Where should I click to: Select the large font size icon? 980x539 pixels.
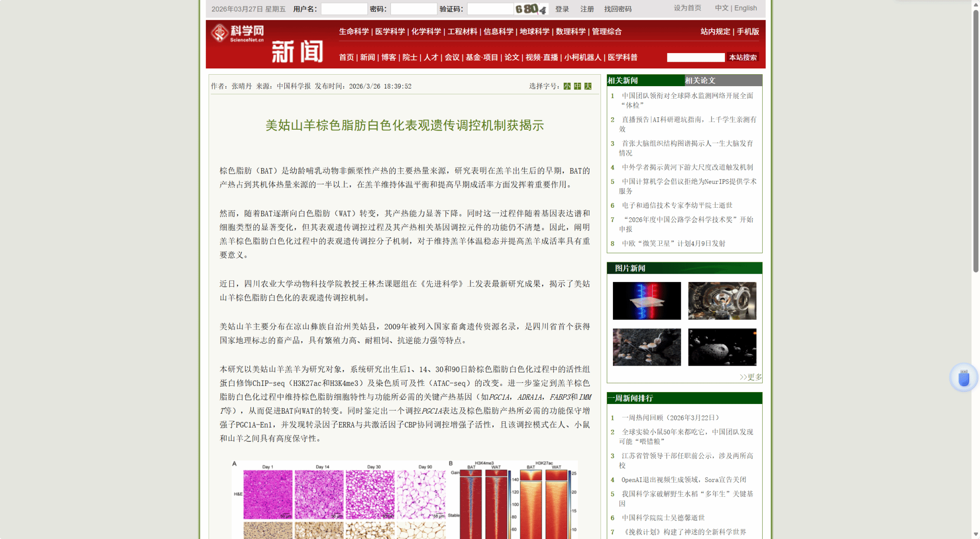(x=588, y=86)
